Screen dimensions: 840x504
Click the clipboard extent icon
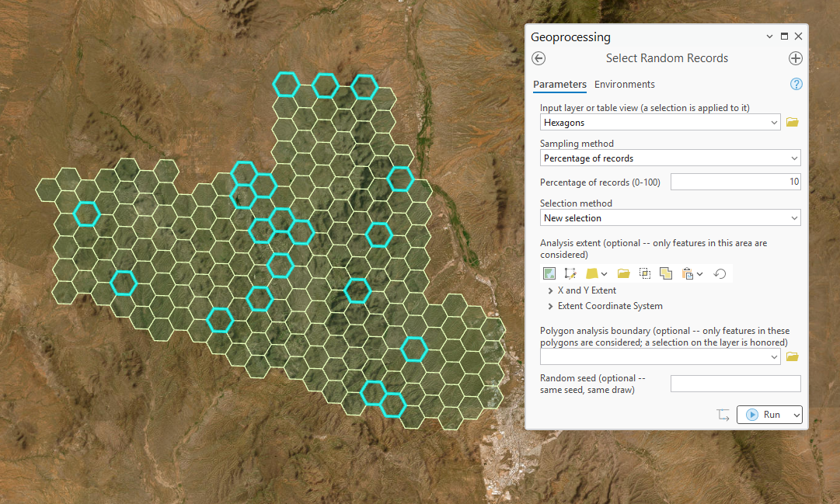688,273
